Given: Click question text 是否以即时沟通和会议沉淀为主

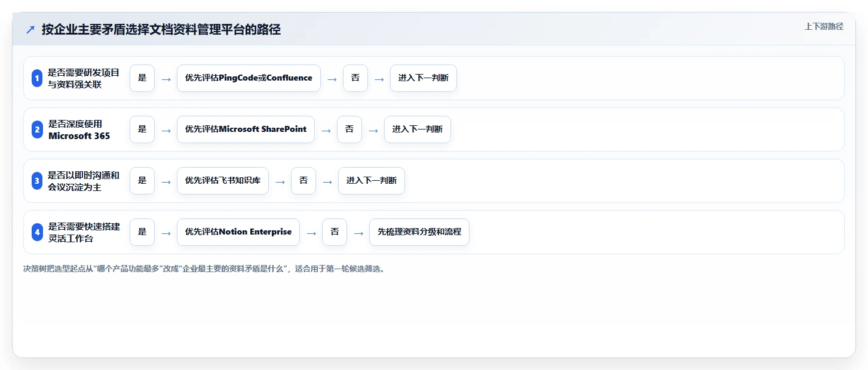Looking at the screenshot, I should pos(84,181).
